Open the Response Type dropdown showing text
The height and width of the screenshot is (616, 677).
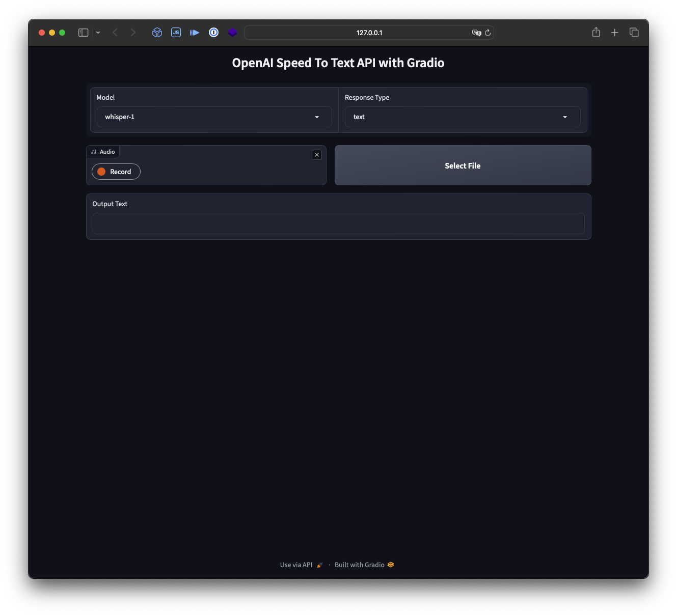(x=463, y=117)
